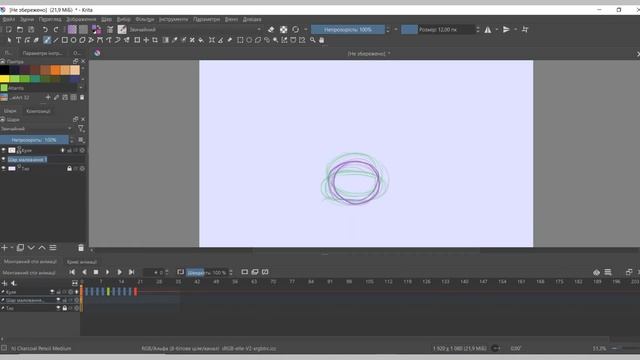Open the Filters menu
This screenshot has height=360, width=640.
[x=145, y=19]
